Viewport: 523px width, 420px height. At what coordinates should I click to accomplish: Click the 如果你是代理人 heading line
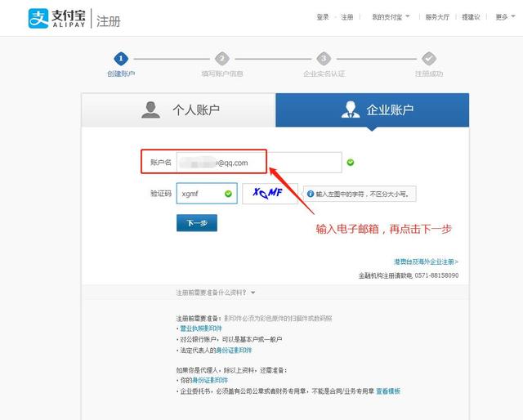pos(232,370)
